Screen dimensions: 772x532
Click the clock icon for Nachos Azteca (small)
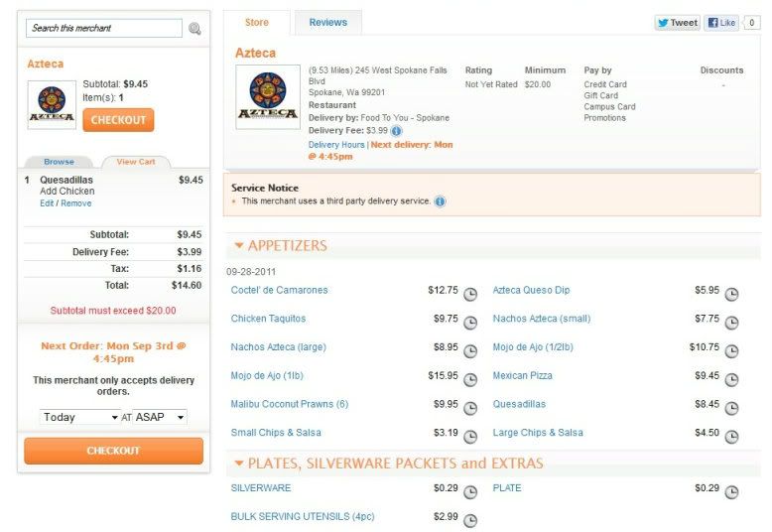732,323
